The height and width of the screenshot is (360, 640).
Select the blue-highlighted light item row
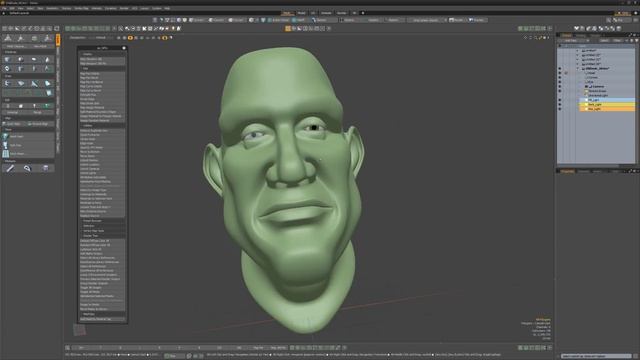tap(607, 100)
